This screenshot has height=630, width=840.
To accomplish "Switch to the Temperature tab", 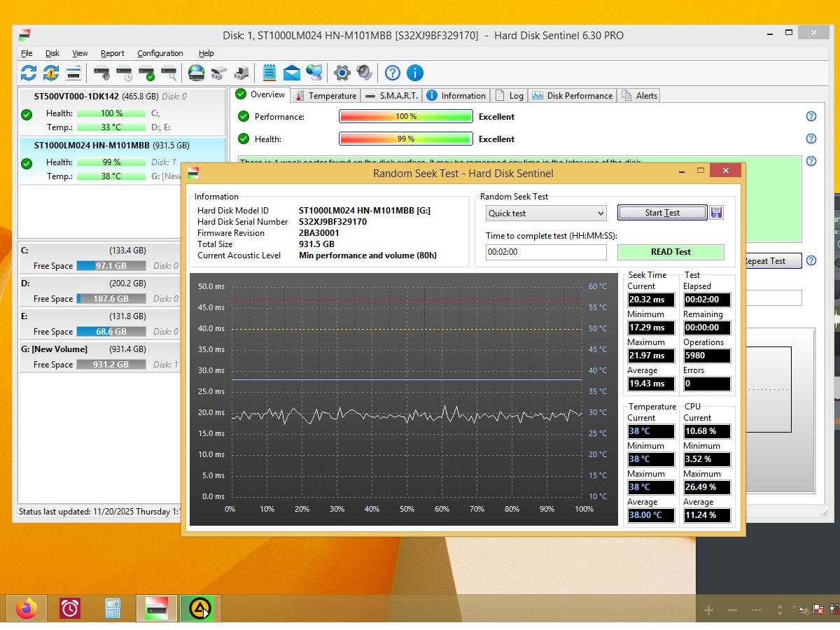I will click(326, 96).
